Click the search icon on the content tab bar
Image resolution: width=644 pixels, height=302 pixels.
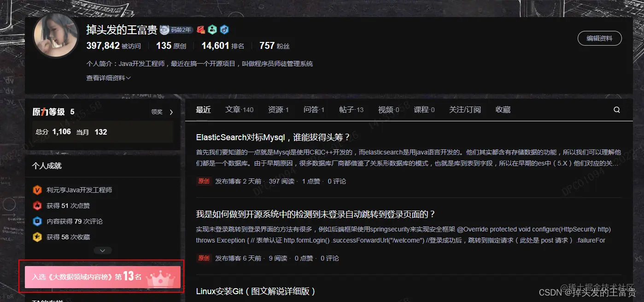coord(616,110)
